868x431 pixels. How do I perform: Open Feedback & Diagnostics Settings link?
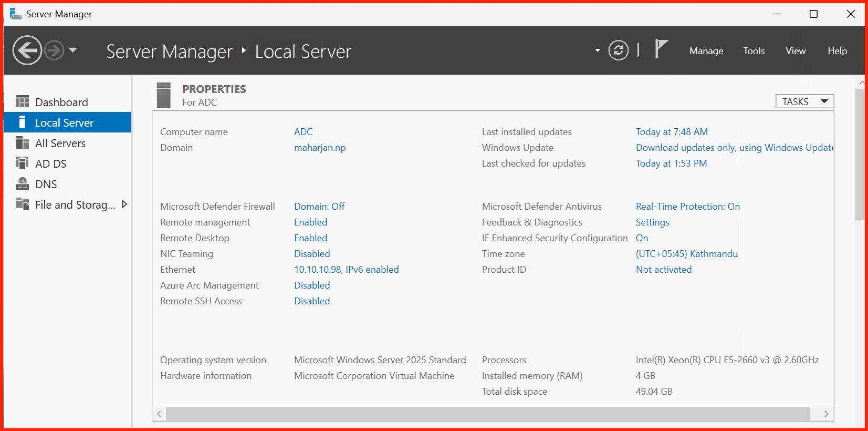point(653,222)
